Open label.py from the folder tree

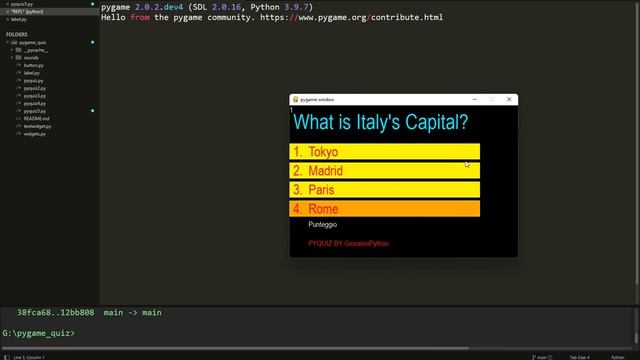31,73
